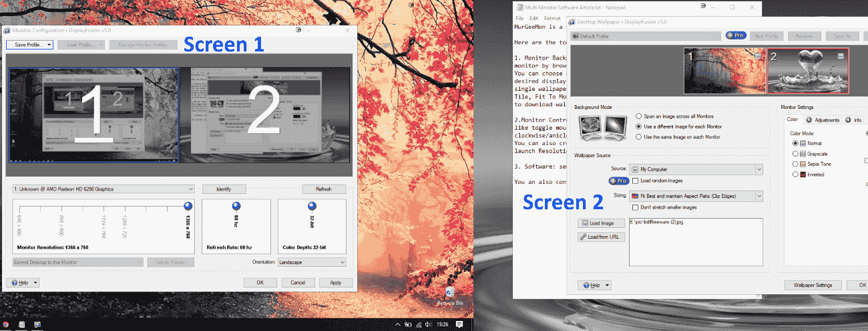Image resolution: width=868 pixels, height=331 pixels.
Task: Open the Edit menu in Notepad
Action: coord(533,18)
